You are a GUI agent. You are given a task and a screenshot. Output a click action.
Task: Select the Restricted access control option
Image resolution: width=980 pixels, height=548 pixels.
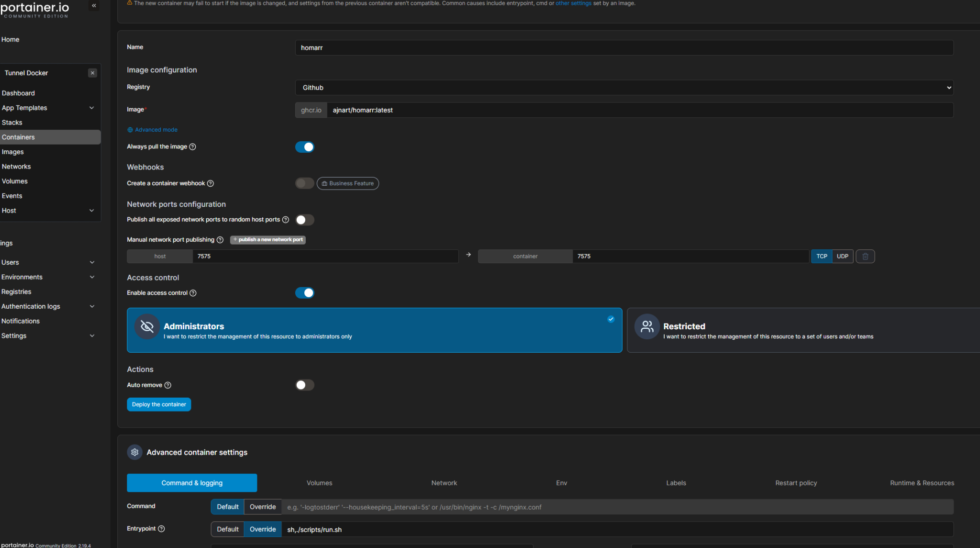[802, 330]
